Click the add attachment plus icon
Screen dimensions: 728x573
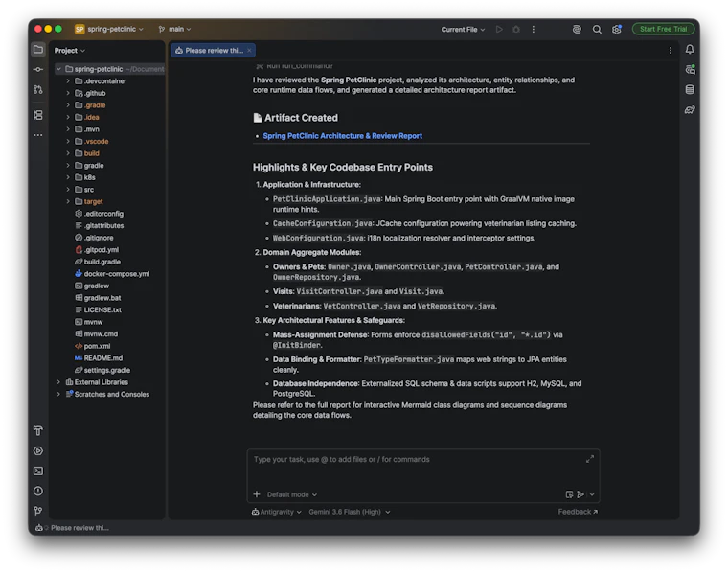(x=257, y=494)
